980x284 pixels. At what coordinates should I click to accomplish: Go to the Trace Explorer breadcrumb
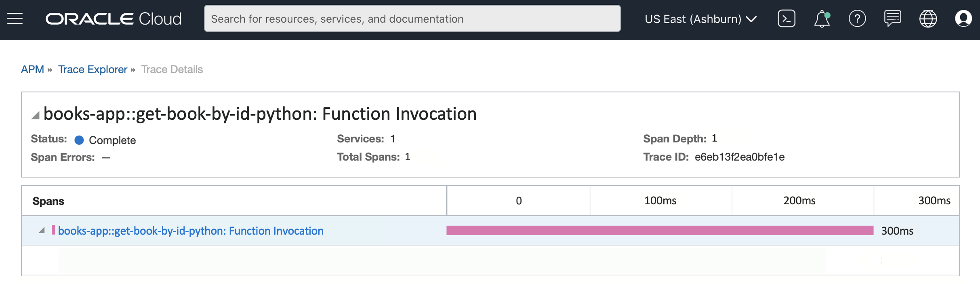93,70
